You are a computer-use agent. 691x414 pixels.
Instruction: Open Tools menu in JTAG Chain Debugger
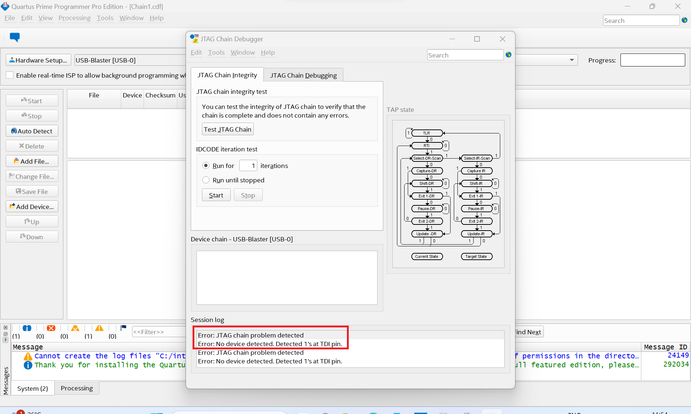click(x=216, y=52)
